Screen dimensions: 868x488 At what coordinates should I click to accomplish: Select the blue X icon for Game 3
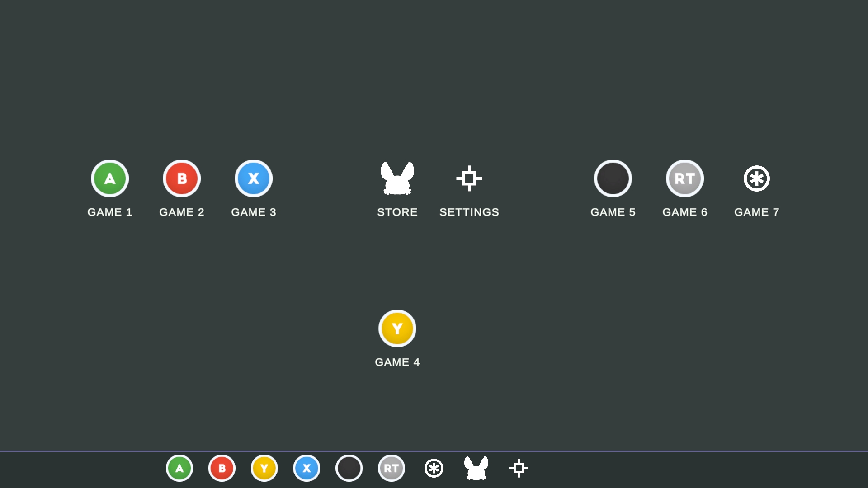pyautogui.click(x=253, y=178)
